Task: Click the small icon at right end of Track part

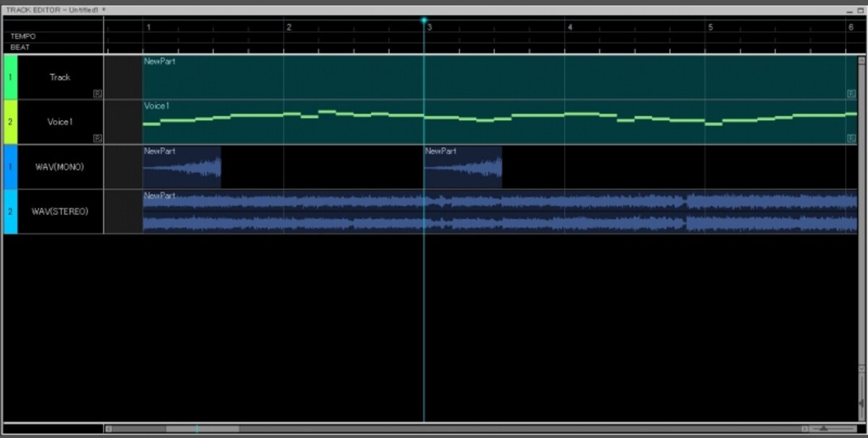Action: pyautogui.click(x=851, y=93)
